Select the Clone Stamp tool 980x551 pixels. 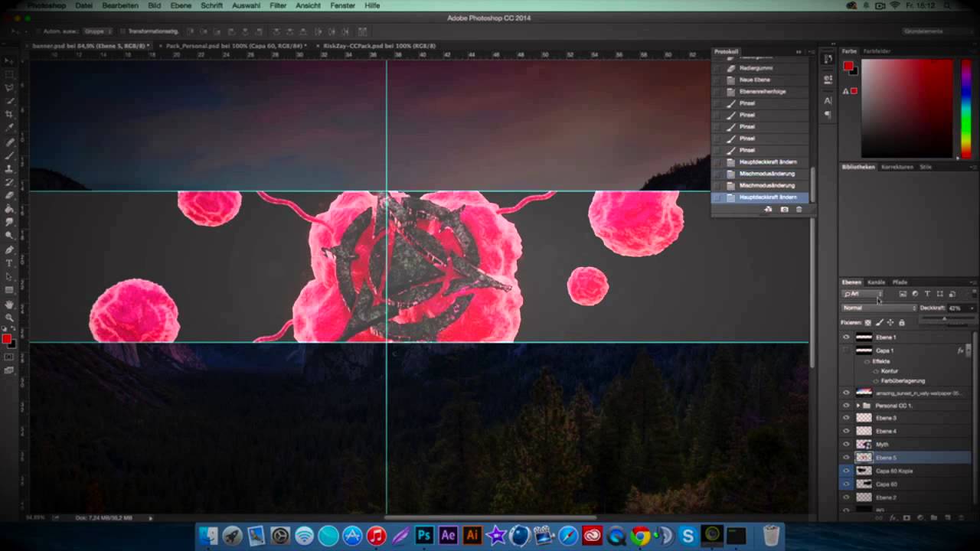(x=9, y=169)
